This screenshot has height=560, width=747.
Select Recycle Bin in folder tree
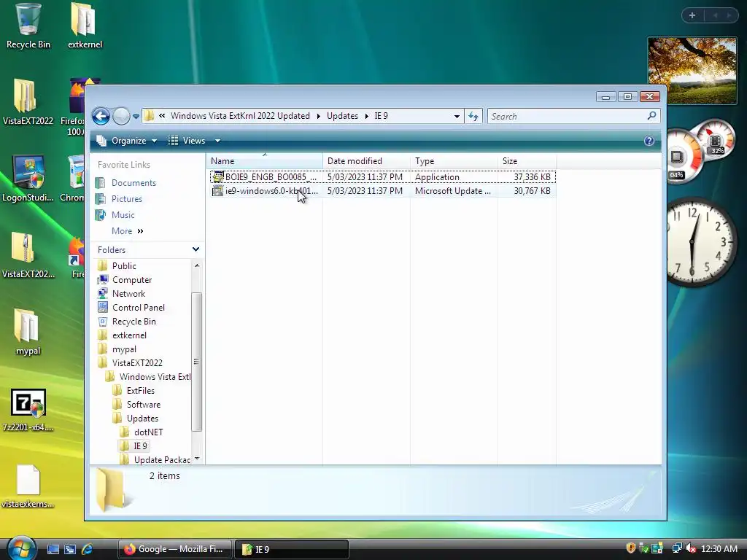(x=134, y=322)
